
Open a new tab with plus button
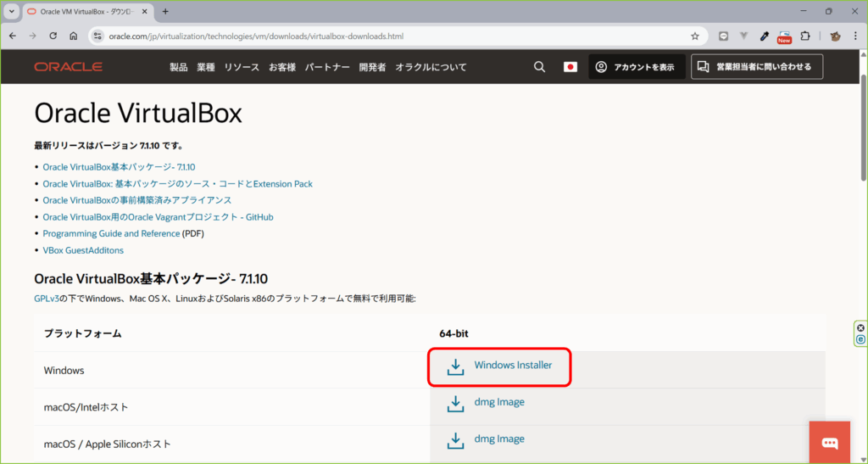[x=165, y=11]
